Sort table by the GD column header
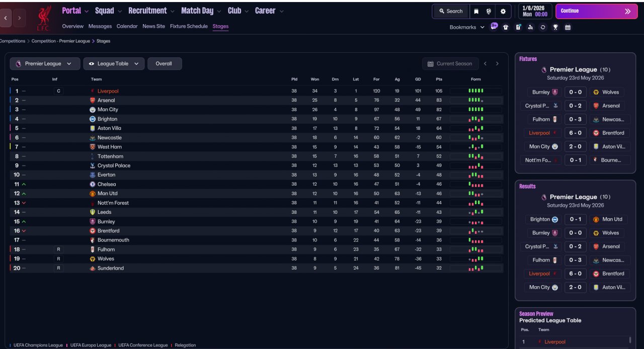The width and height of the screenshot is (644, 349). (418, 79)
